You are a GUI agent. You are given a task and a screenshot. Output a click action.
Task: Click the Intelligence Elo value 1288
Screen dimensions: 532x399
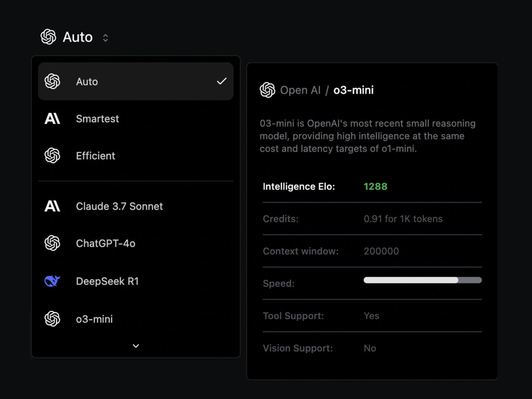(x=375, y=187)
